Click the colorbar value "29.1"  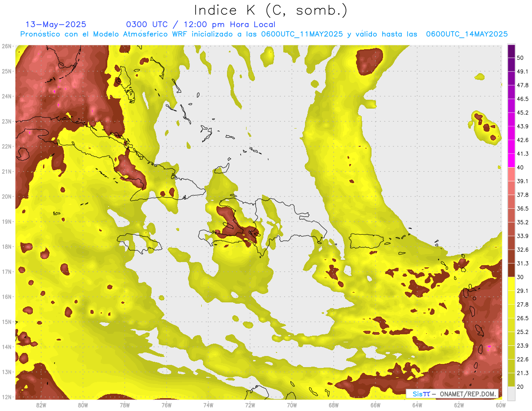click(523, 290)
